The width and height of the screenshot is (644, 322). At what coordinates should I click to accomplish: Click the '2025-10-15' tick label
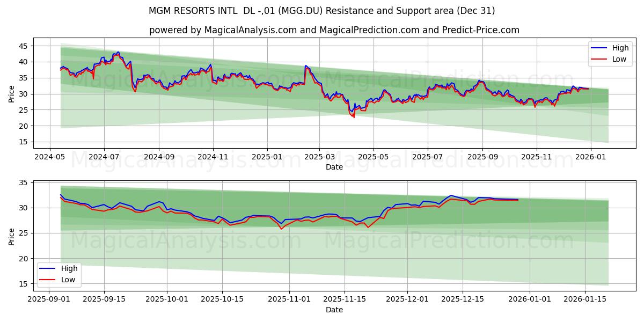pyautogui.click(x=223, y=300)
